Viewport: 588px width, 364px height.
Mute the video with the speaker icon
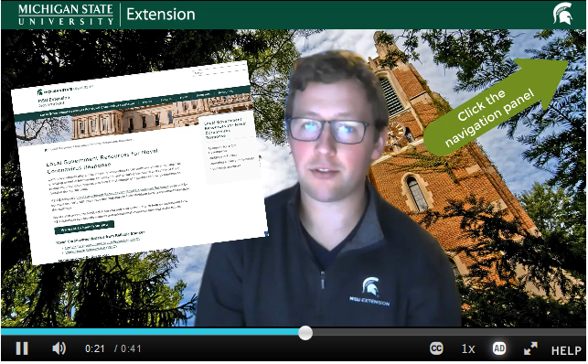[x=59, y=348]
